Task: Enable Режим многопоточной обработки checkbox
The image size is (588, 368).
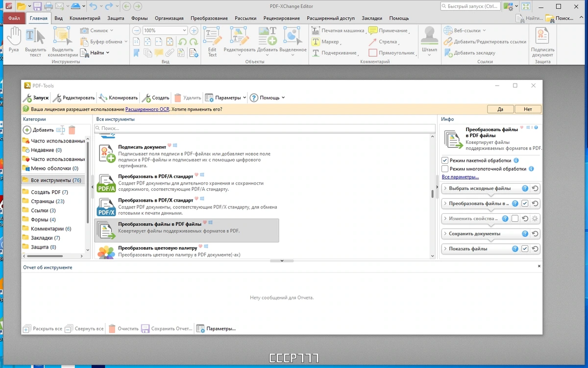Action: 445,169
